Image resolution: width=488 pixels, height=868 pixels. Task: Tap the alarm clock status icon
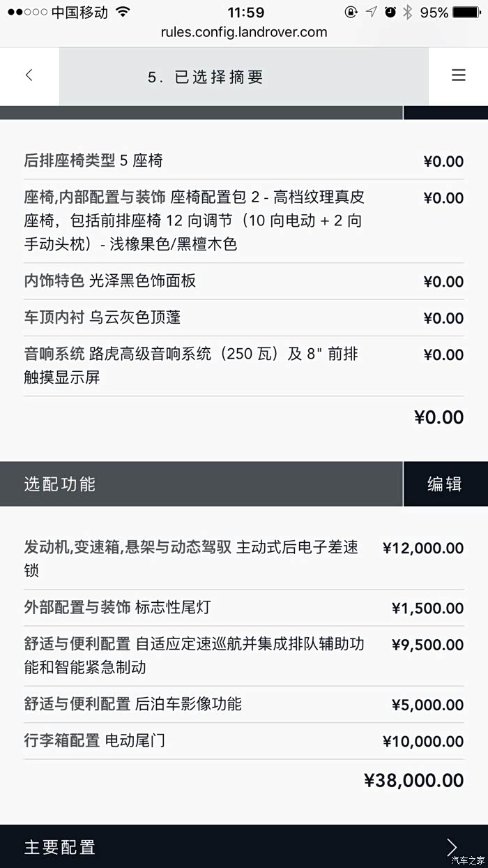[390, 12]
